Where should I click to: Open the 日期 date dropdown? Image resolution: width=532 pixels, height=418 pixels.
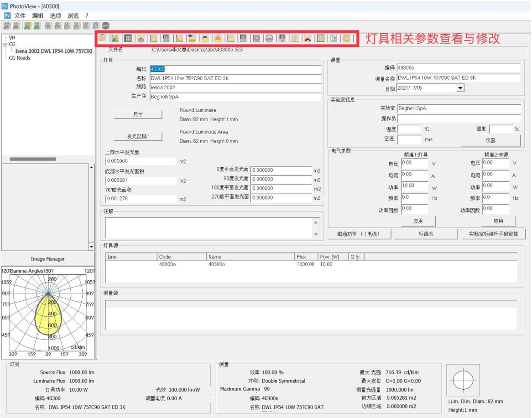click(x=460, y=88)
